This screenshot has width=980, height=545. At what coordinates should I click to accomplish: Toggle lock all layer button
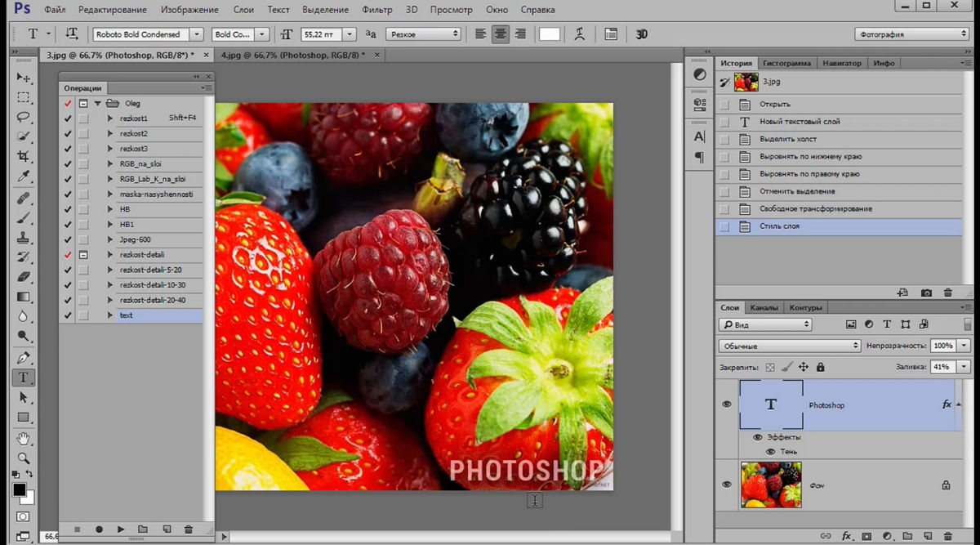point(821,368)
